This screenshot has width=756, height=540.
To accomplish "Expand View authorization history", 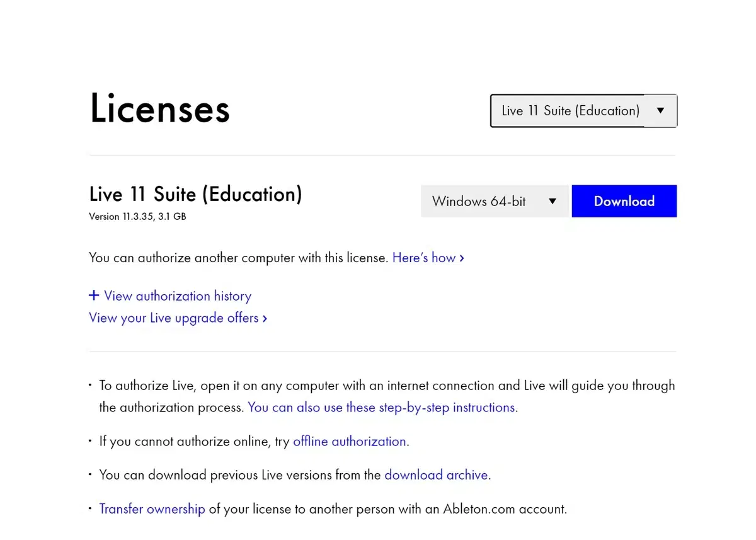I will (170, 296).
